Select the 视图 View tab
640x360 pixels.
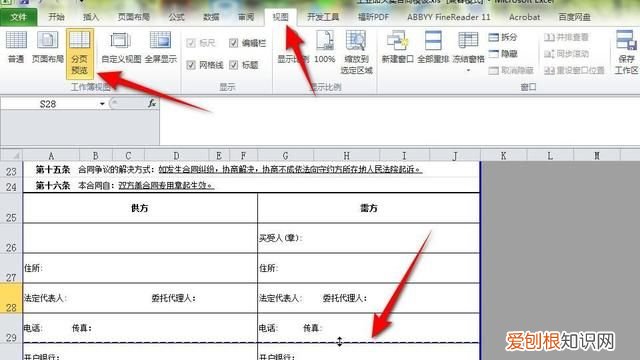point(280,17)
